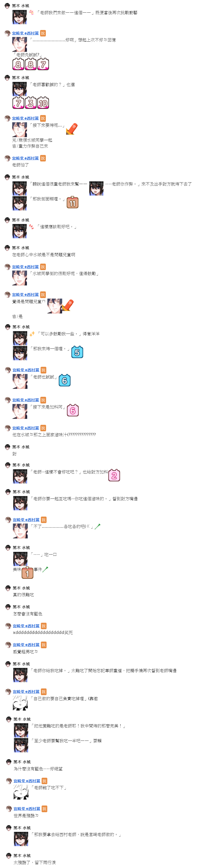Click the green leaf icon after 各吃各的吧

[x=98, y=526]
